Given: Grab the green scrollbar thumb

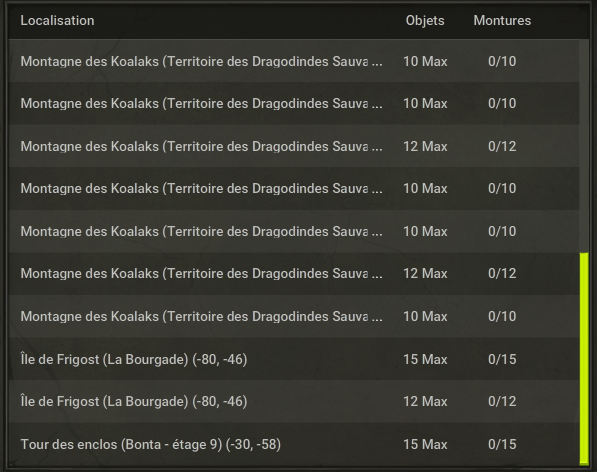Looking at the screenshot, I should tap(584, 359).
